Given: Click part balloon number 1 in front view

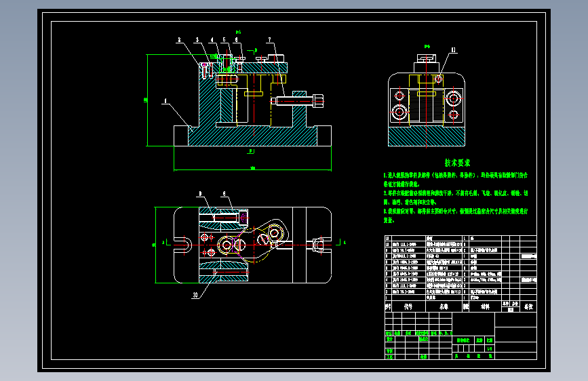Looking at the screenshot, I should (165, 101).
